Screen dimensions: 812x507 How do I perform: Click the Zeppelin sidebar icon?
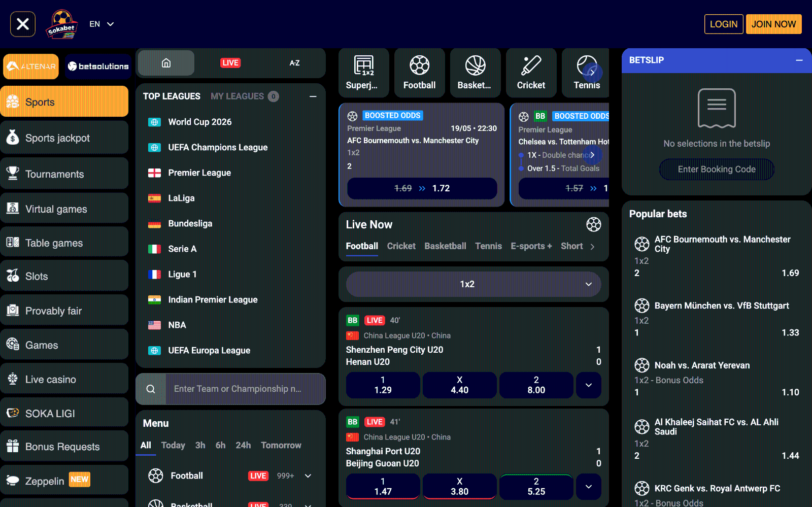[x=13, y=480]
